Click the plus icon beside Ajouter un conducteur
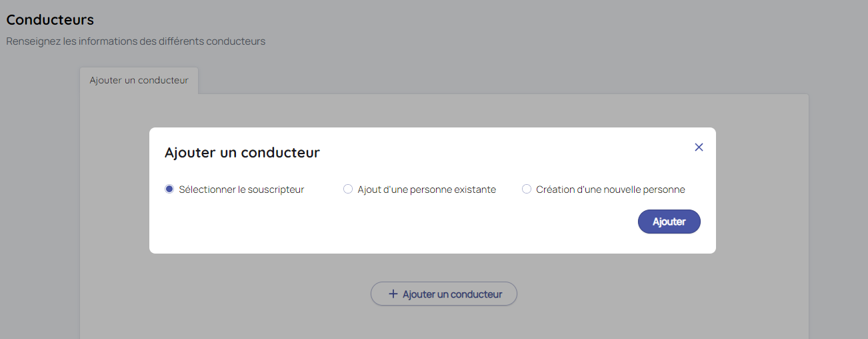The height and width of the screenshot is (339, 868). click(x=393, y=294)
